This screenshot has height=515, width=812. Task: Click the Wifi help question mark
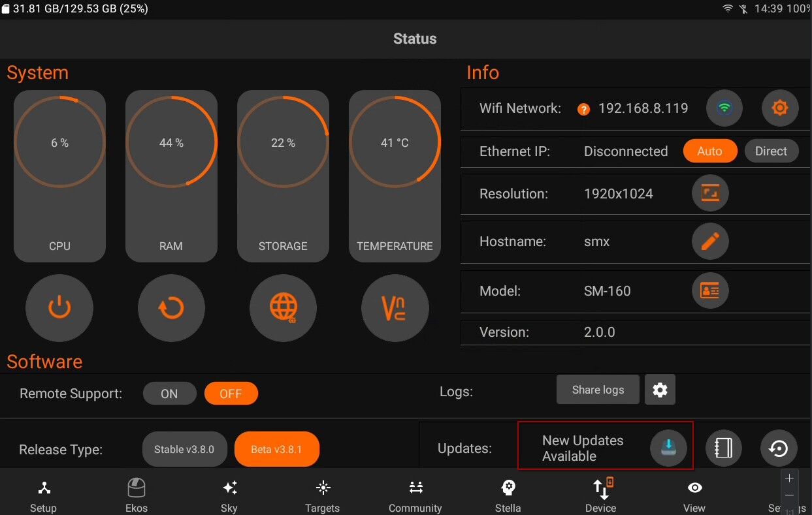click(583, 109)
